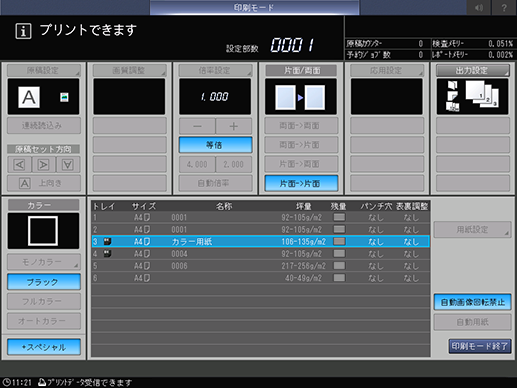Click the tray 3 paper-loaded icon

107,241
